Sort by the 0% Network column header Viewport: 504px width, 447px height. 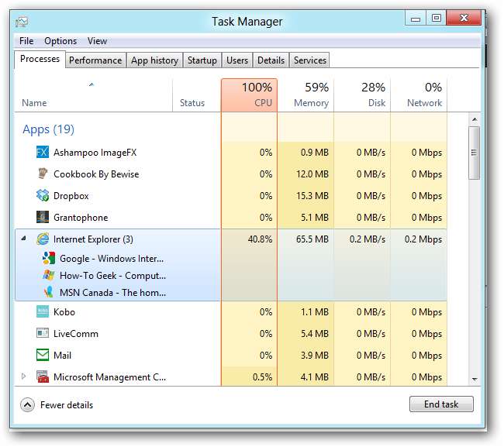[x=419, y=95]
